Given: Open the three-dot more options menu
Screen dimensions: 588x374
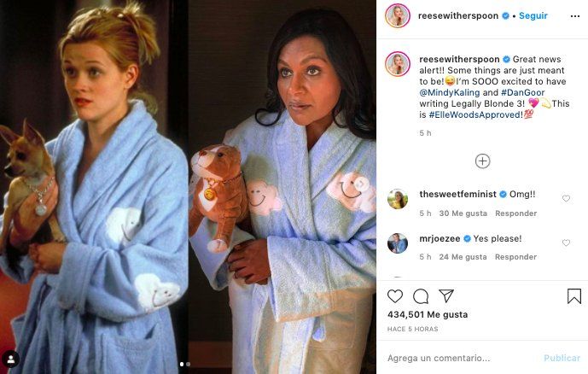Looking at the screenshot, I should pos(575,16).
